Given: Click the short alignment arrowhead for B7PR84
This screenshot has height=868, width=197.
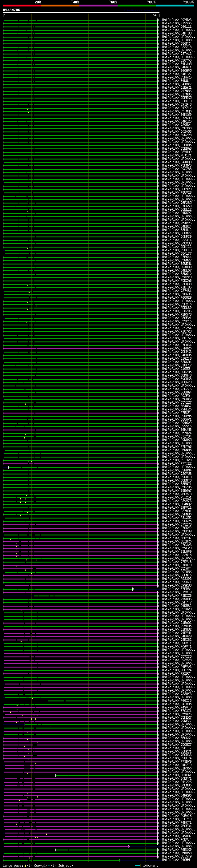Looking at the screenshot, I should tap(133, 589).
